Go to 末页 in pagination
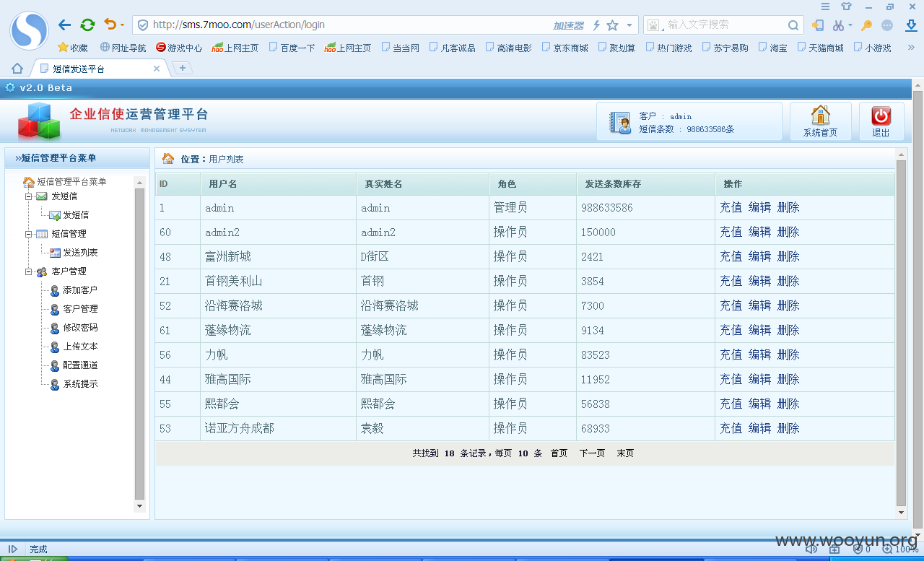Screen dimensions: 924x561 pyautogui.click(x=625, y=453)
